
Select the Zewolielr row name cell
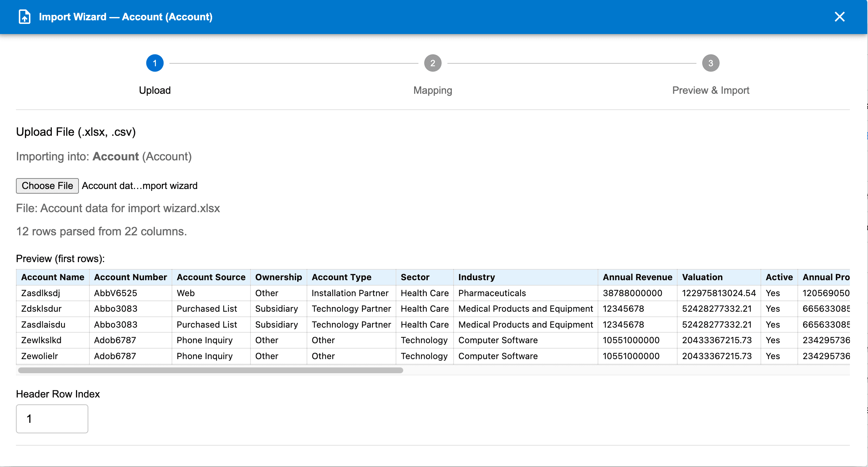tap(39, 356)
